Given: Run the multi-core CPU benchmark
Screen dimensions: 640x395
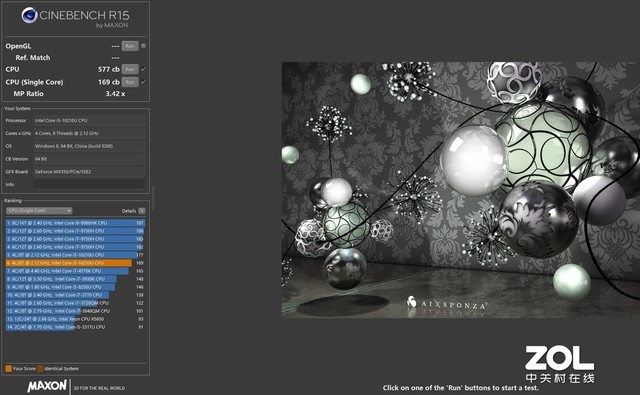Looking at the screenshot, I should click(130, 69).
